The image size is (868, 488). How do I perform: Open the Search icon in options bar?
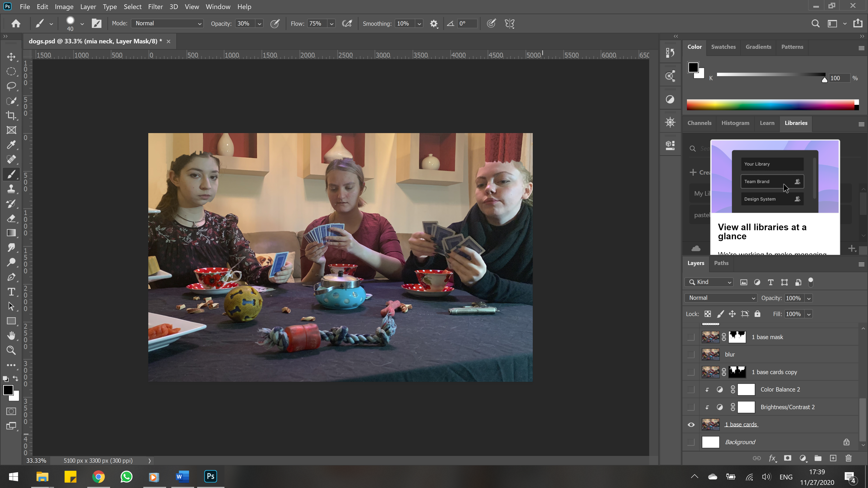click(815, 23)
